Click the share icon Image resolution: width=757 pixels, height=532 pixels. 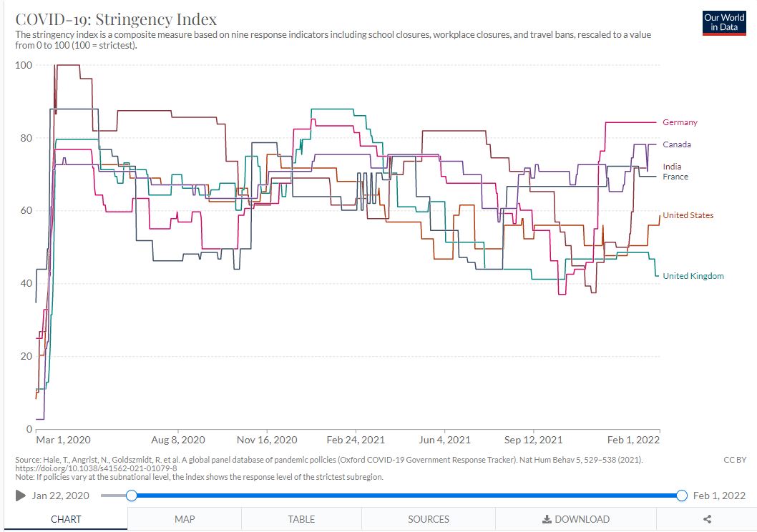click(707, 519)
